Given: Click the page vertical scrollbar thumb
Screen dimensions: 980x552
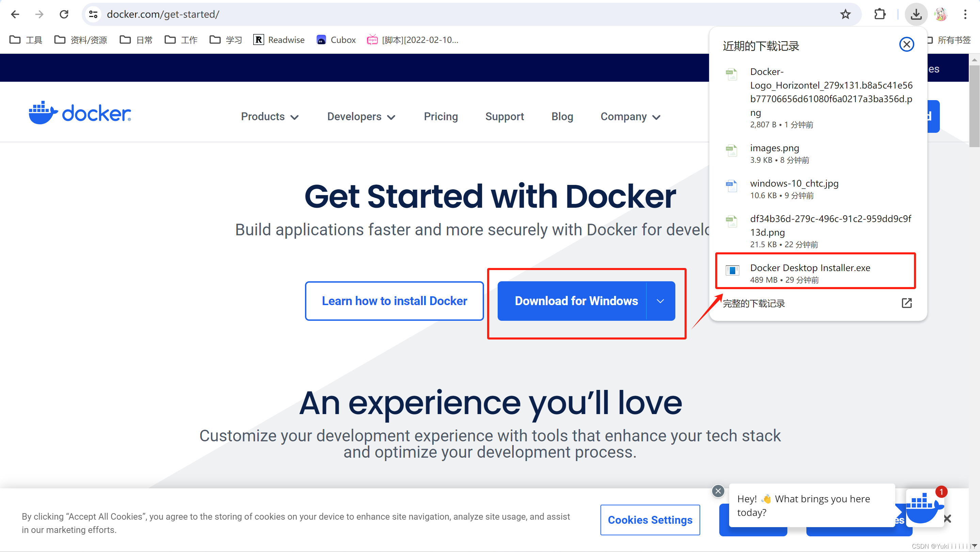Looking at the screenshot, I should coord(974,106).
